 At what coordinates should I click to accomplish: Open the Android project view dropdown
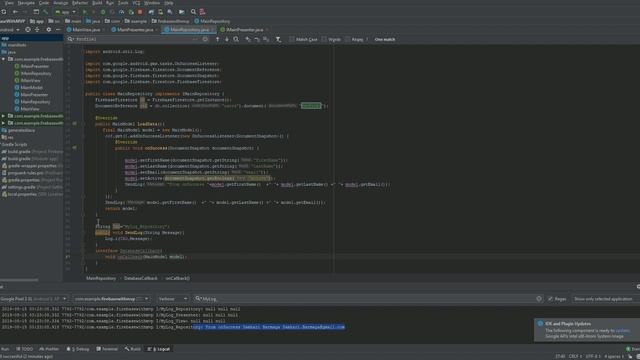pos(10,29)
